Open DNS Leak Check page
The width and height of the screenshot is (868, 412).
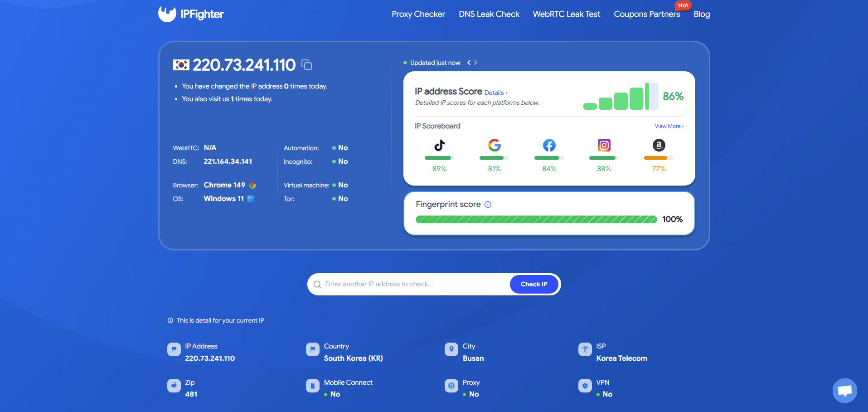tap(489, 14)
